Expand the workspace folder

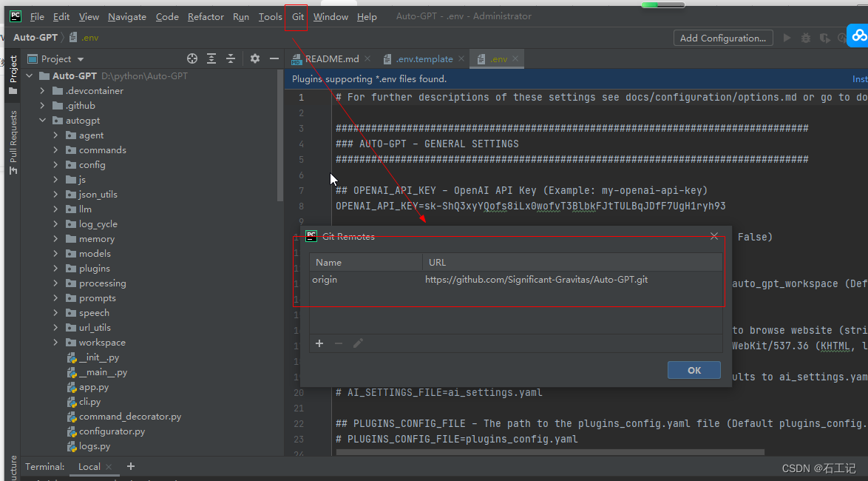coord(55,343)
